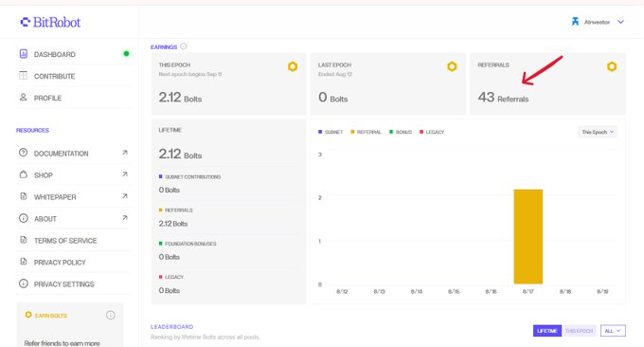Viewport: 644px width, 347px height.
Task: Click the info icon in Earn Bolts card
Action: click(111, 315)
